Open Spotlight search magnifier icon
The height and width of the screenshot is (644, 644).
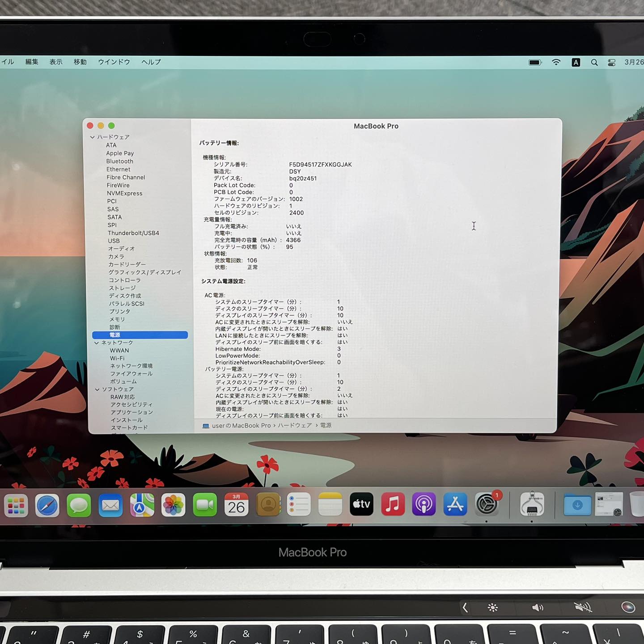coord(594,63)
